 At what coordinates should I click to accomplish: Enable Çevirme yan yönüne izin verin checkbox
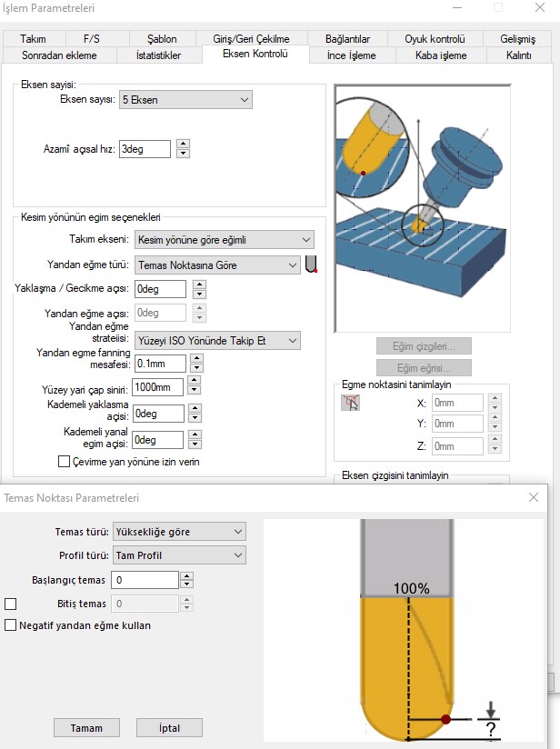[x=64, y=462]
